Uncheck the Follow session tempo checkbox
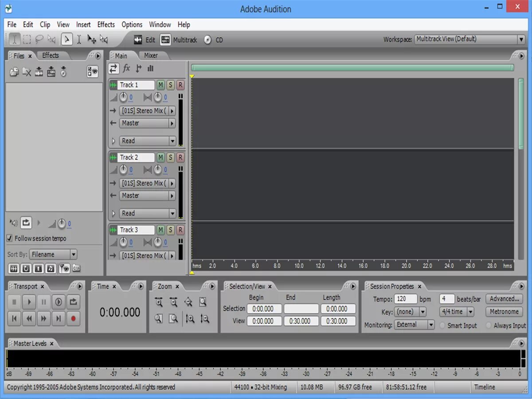The height and width of the screenshot is (399, 532). [x=9, y=239]
